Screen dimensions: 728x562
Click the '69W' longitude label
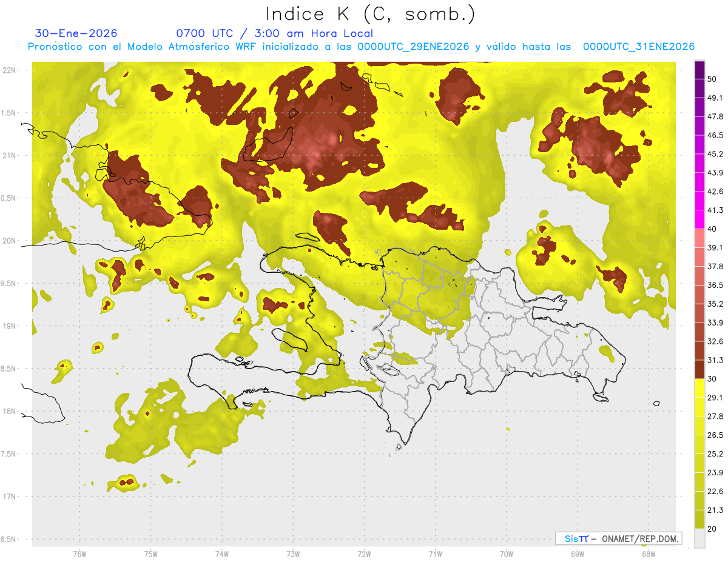[578, 554]
